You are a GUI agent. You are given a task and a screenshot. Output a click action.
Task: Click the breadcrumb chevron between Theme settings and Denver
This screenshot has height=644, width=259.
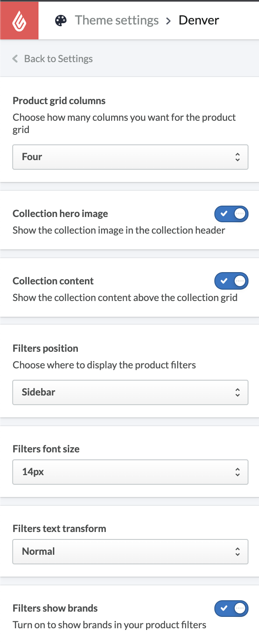pos(169,20)
